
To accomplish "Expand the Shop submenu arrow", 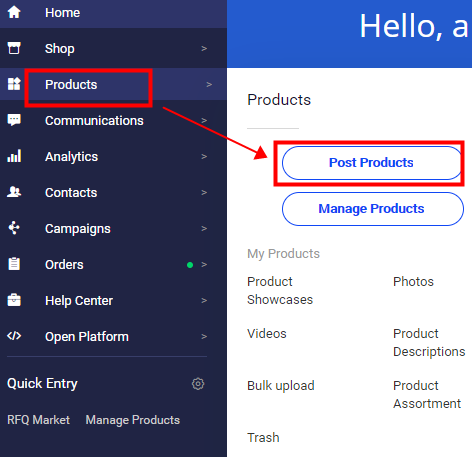I will 204,49.
